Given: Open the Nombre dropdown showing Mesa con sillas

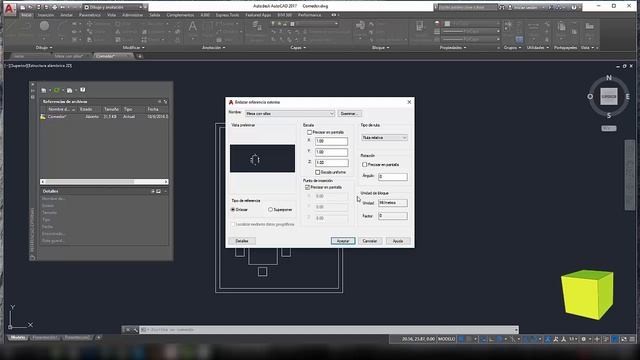Looking at the screenshot, I should 290,113.
